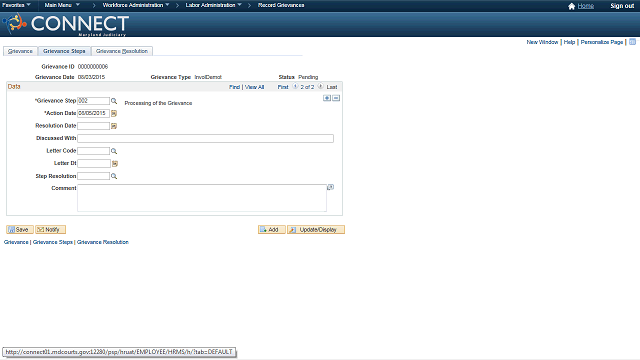The image size is (640, 360).
Task: Focus the Step Resolution input field
Action: pos(93,176)
